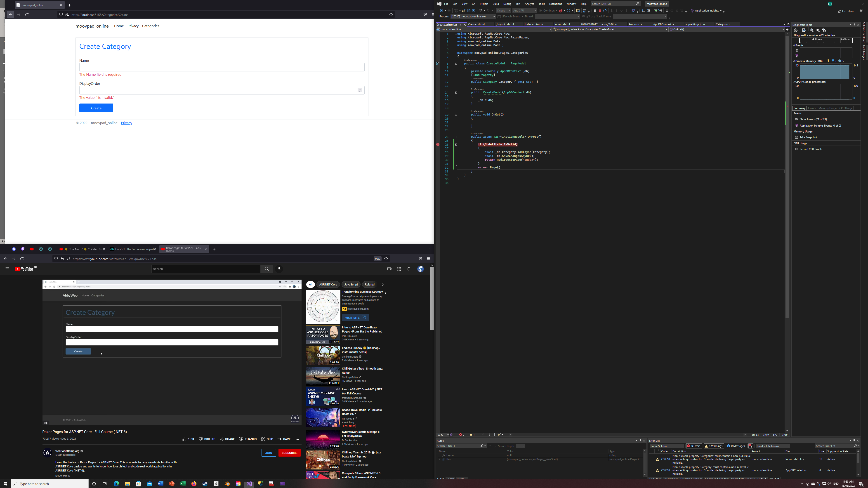Toggle Error List filter funnel button
Viewport: 868px width, 488px height.
[x=751, y=446]
